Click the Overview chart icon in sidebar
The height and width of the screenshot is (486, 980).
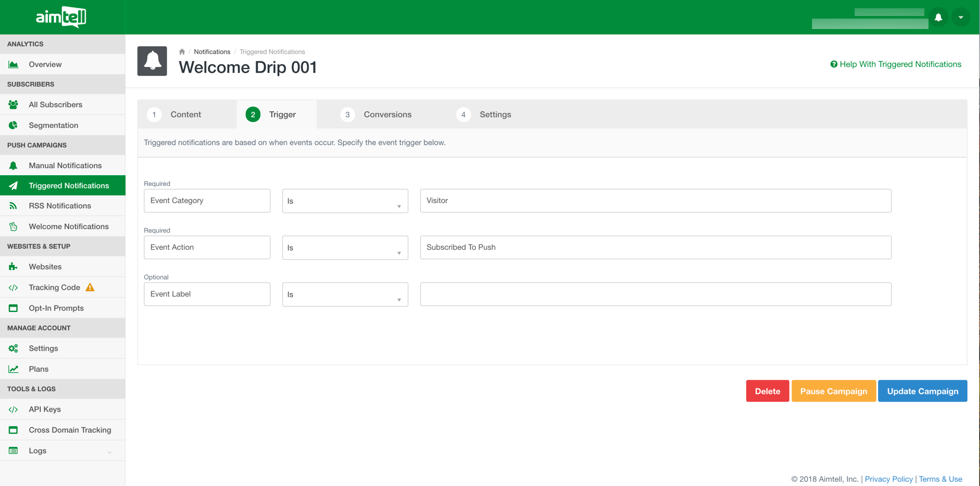tap(13, 65)
